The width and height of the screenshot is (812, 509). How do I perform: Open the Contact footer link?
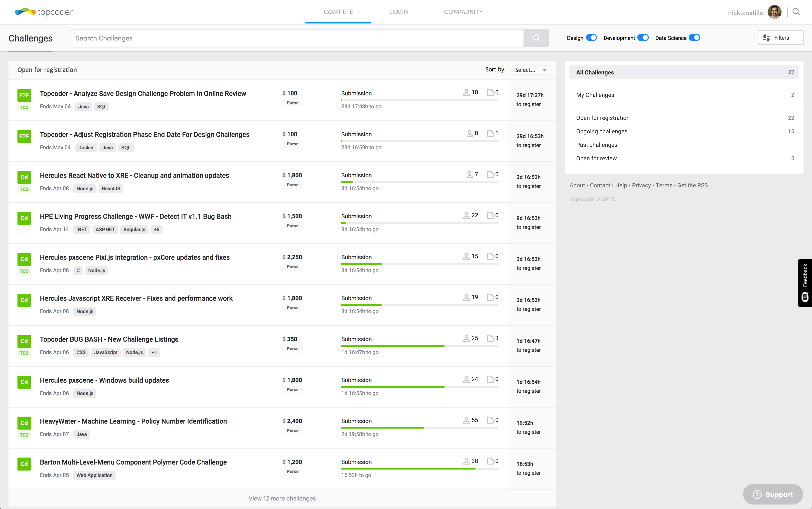click(600, 185)
